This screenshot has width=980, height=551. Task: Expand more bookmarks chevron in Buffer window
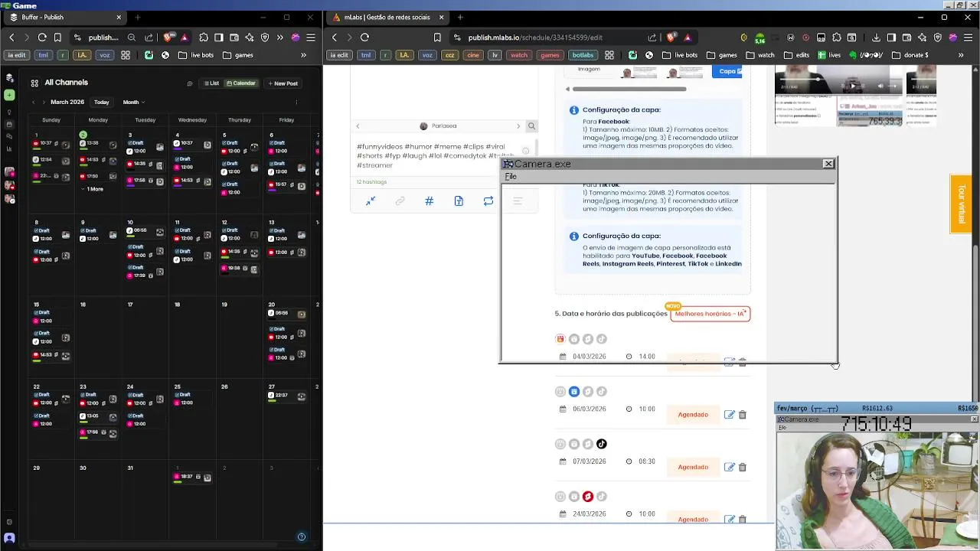tap(303, 55)
